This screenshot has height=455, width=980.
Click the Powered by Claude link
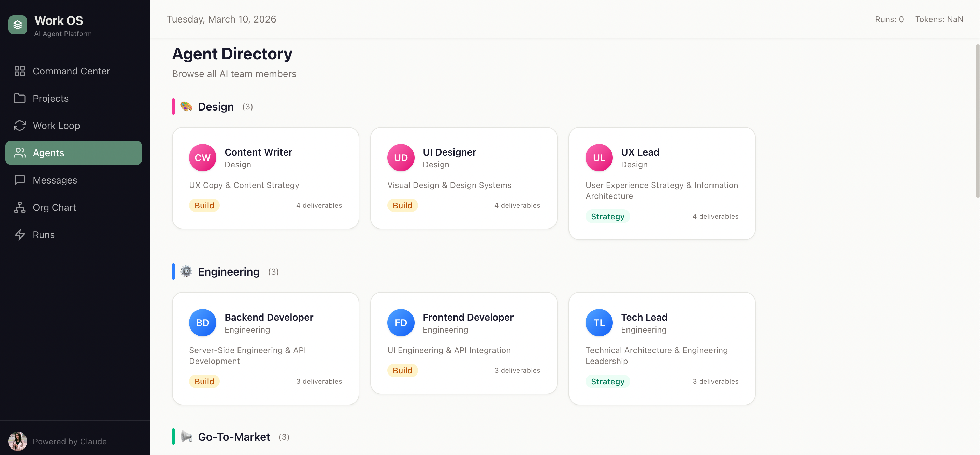coord(70,441)
